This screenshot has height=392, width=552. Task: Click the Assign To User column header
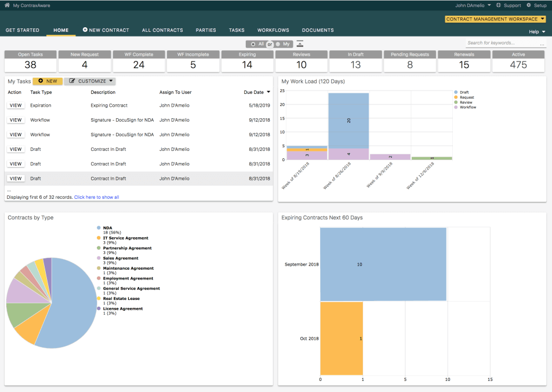tap(175, 92)
